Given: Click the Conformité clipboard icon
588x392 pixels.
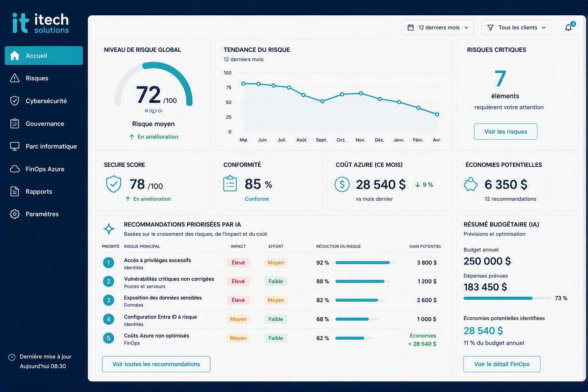Looking at the screenshot, I should [230, 183].
